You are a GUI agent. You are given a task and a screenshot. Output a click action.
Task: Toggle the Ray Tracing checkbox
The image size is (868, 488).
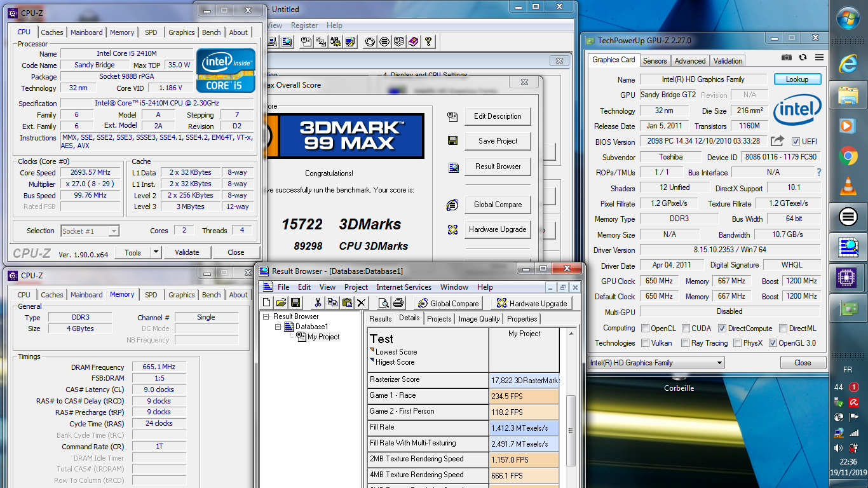(686, 343)
